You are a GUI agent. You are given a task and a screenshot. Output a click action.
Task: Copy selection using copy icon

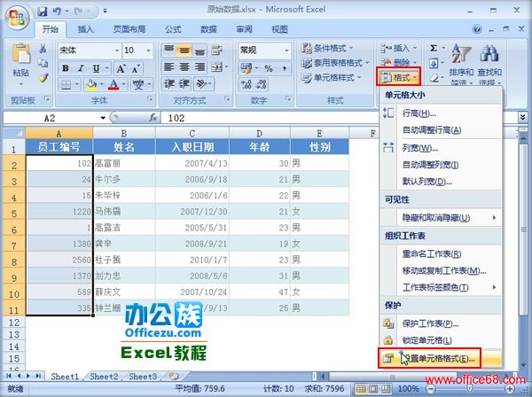click(43, 63)
